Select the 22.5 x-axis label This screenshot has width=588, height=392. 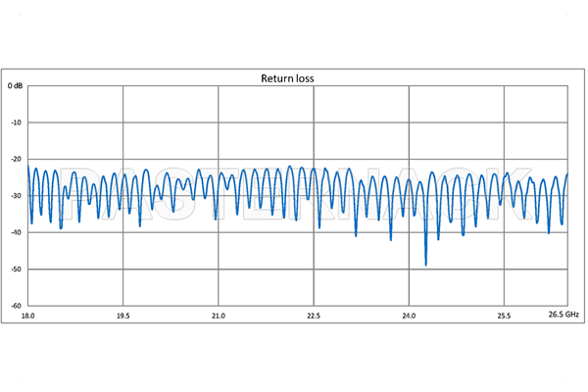click(313, 317)
